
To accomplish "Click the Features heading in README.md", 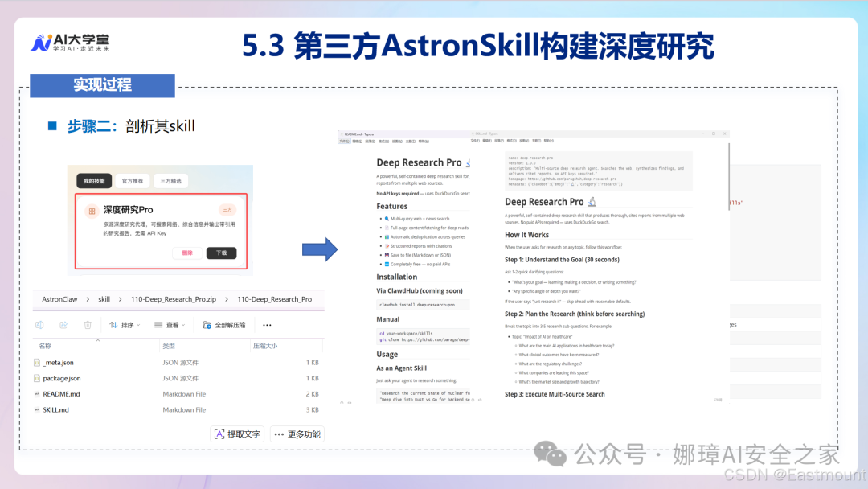I will 392,206.
